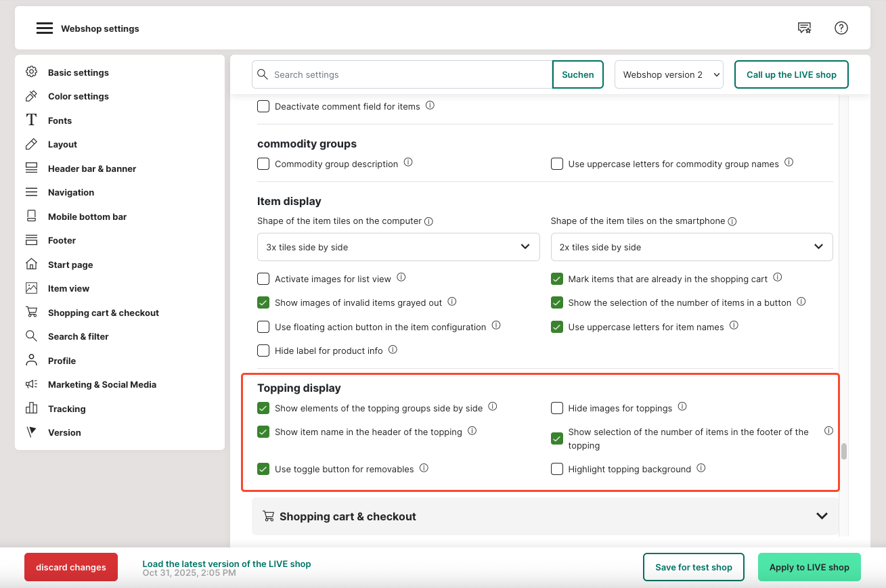Enable Highlight topping background checkbox

click(x=557, y=469)
